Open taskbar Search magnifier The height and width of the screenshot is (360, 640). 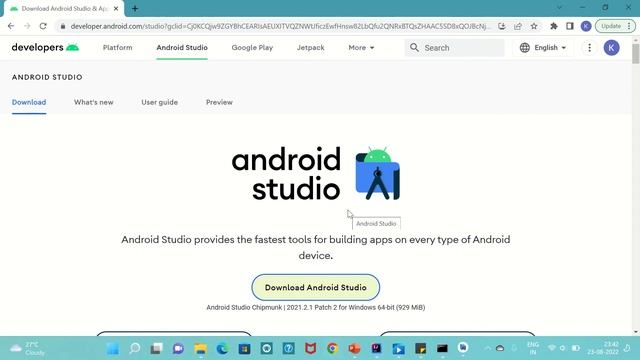tap(135, 349)
